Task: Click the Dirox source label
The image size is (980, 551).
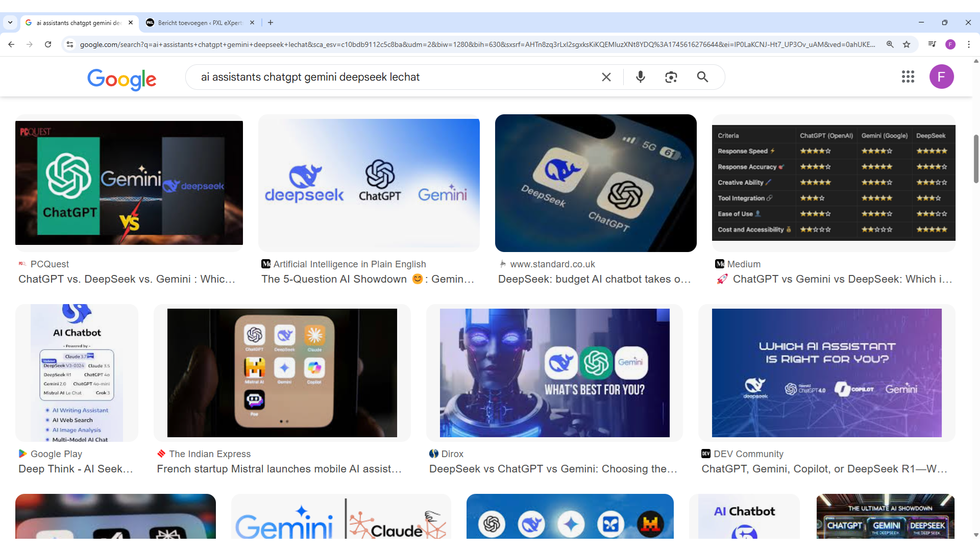Action: tap(452, 454)
